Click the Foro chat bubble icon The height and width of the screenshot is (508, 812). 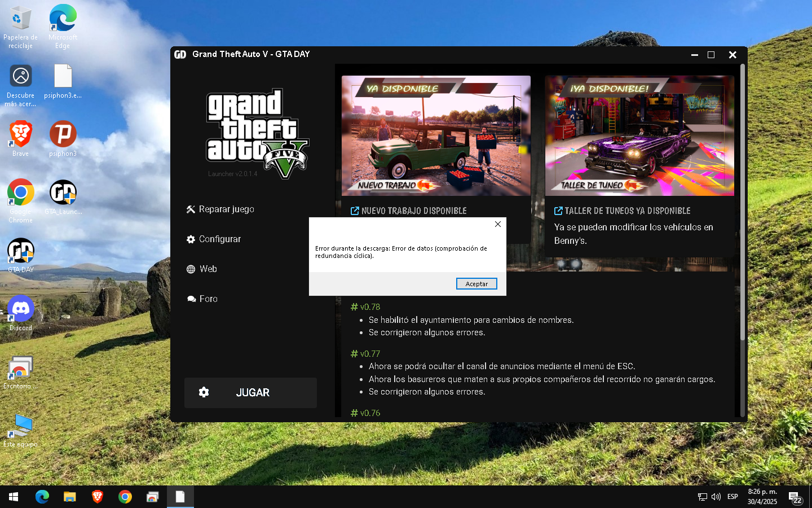191,299
